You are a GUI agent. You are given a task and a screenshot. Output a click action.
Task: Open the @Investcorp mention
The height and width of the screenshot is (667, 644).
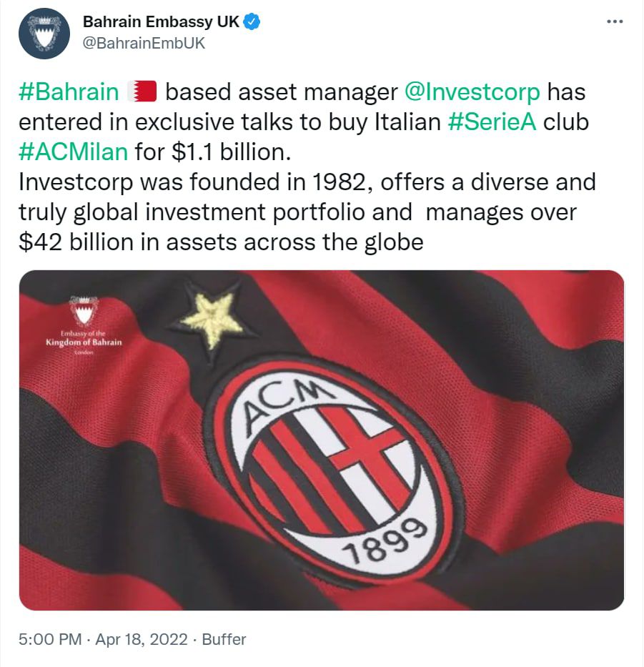(x=472, y=92)
